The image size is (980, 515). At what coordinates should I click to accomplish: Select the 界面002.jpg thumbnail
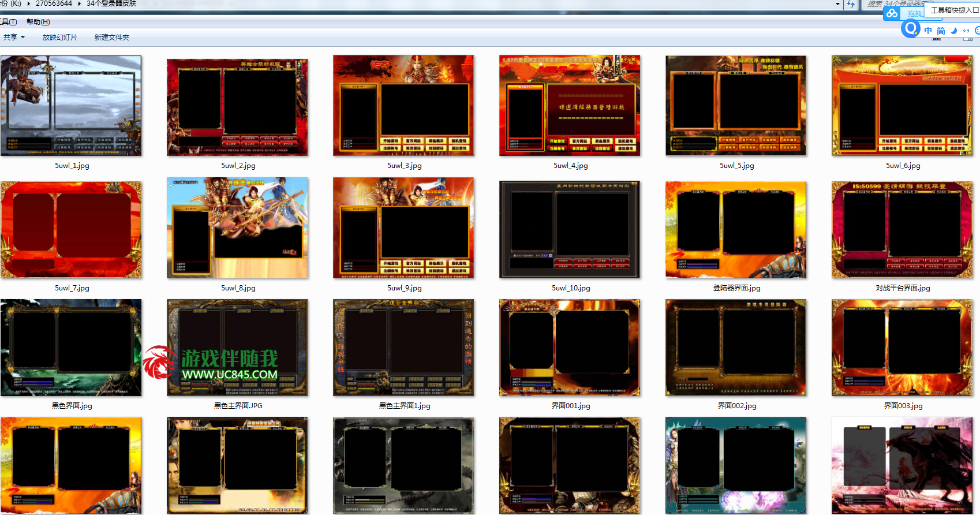coord(736,348)
